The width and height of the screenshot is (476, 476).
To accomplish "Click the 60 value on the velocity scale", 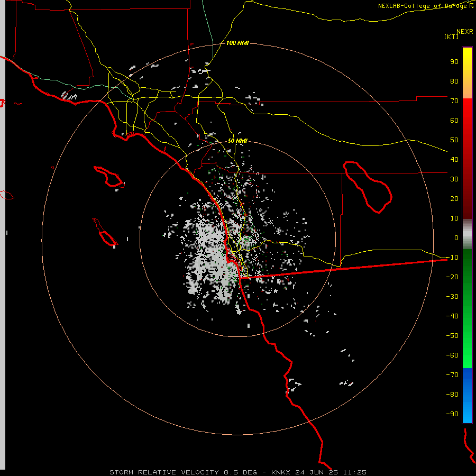I will point(454,120).
